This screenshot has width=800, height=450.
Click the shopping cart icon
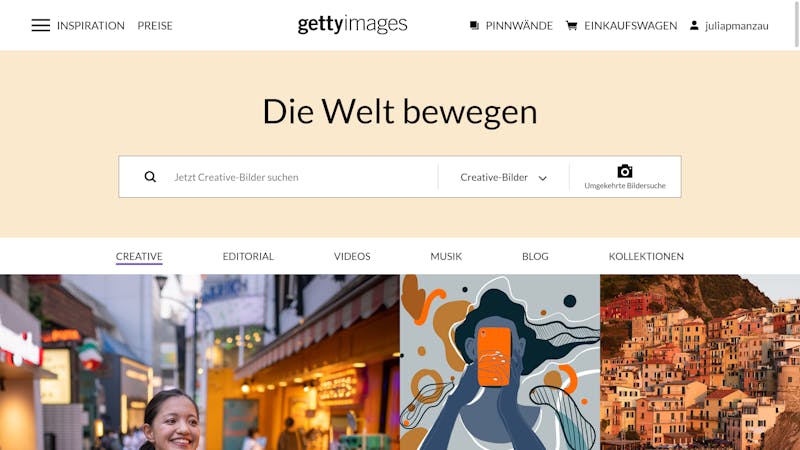pos(571,26)
